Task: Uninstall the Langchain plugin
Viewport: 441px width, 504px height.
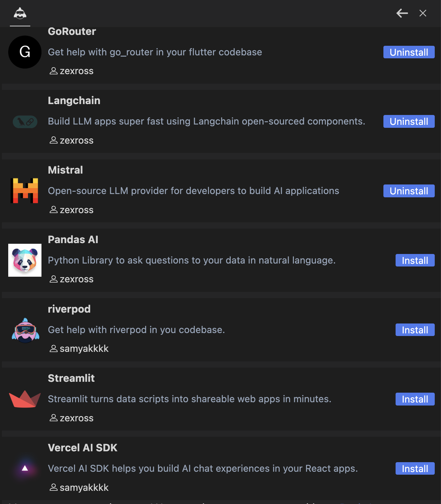Action: click(409, 121)
